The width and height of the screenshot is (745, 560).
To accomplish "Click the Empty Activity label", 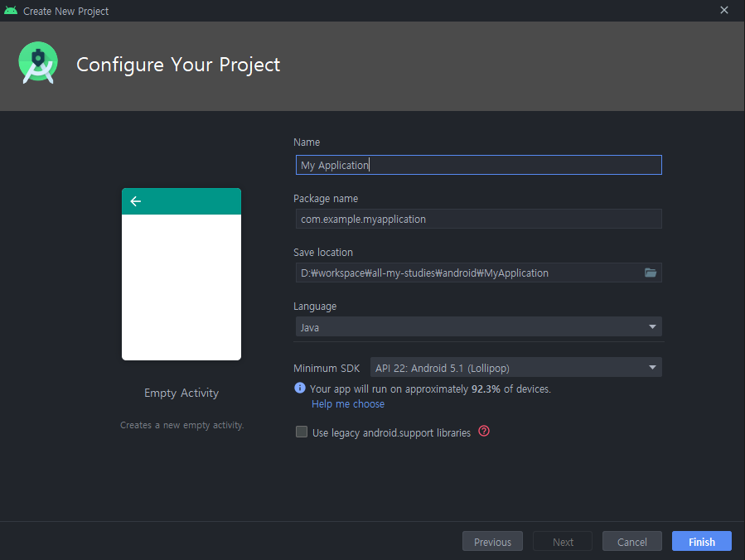I will (x=181, y=393).
